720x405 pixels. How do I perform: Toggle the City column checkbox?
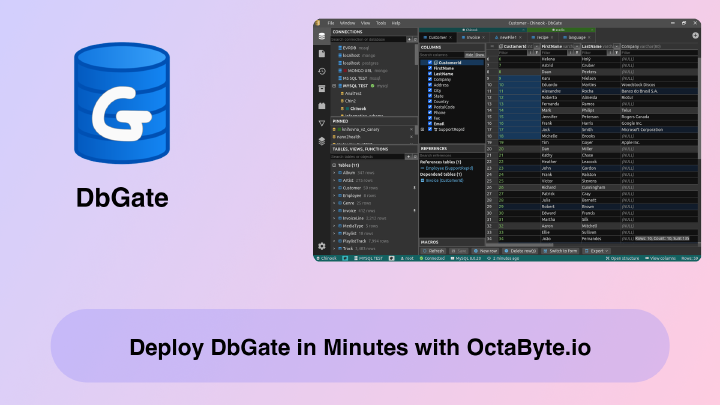[430, 90]
